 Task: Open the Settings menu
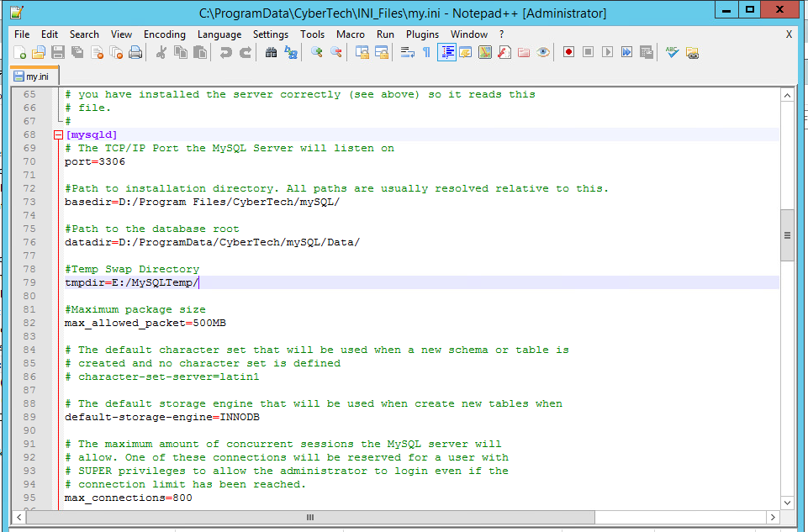[x=271, y=34]
